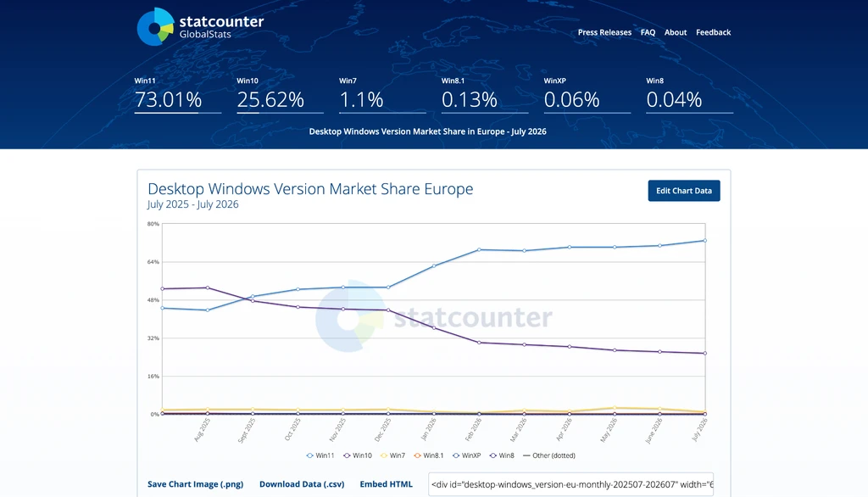The height and width of the screenshot is (497, 868).
Task: Save Chart Image (.png) link
Action: tap(196, 483)
